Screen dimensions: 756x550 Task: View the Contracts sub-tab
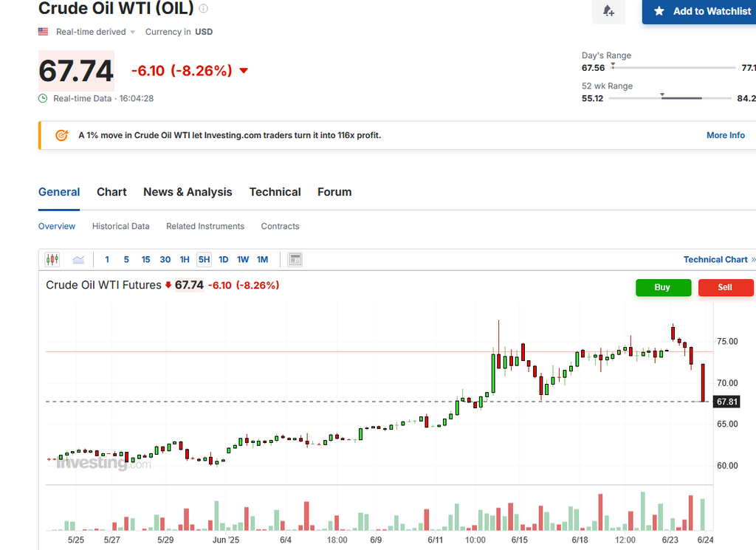280,226
